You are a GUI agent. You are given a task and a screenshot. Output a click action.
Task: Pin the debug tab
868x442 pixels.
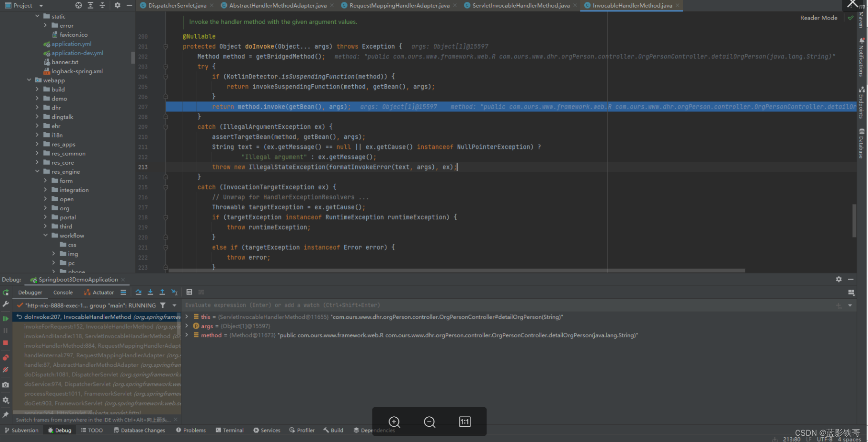click(6, 415)
